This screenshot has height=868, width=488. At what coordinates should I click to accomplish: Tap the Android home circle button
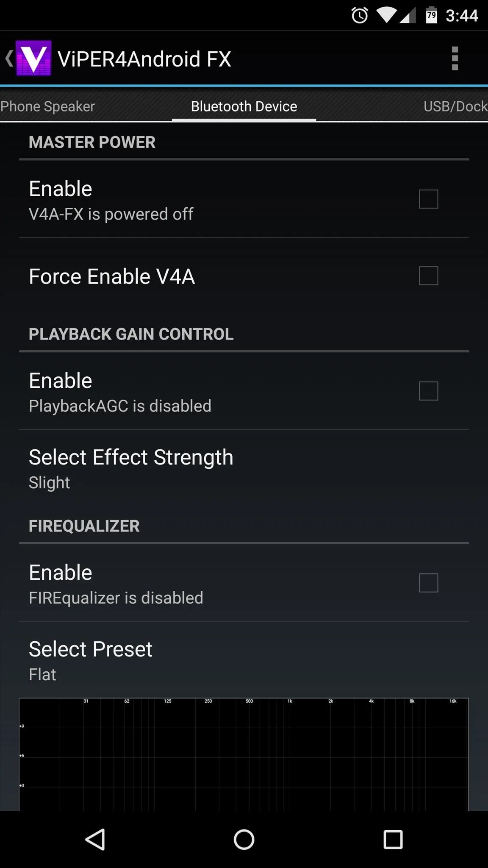coord(244,839)
